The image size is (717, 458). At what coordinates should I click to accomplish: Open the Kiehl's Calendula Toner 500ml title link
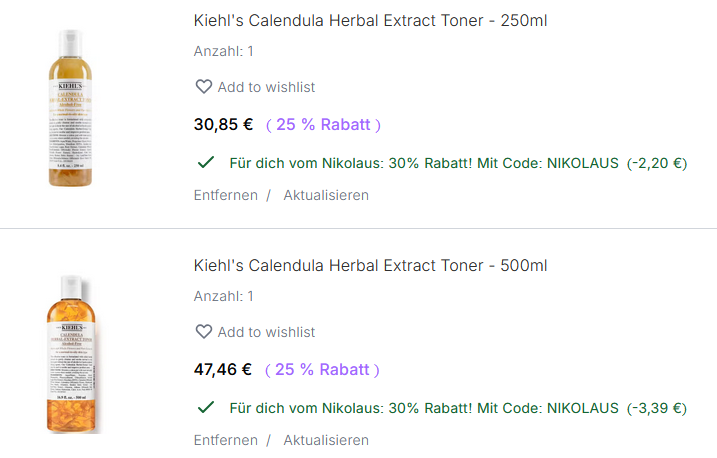(x=370, y=266)
